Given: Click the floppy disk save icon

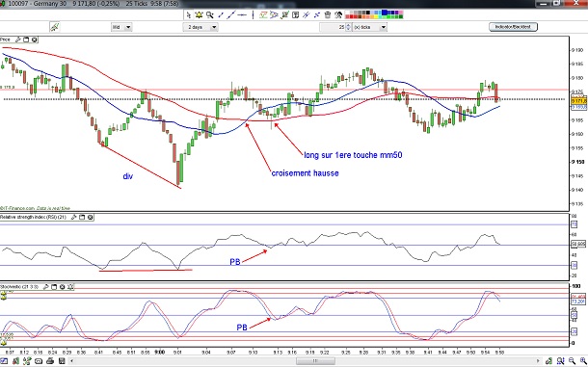Looking at the screenshot, I should (x=62, y=361).
